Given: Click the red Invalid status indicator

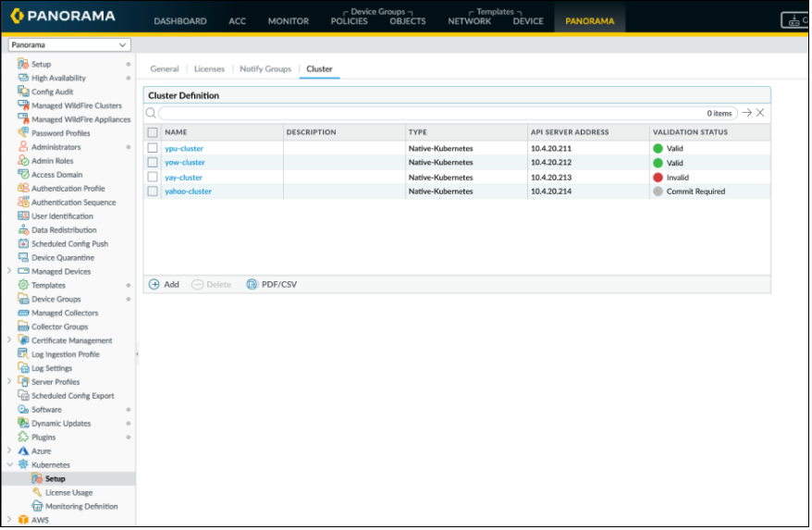Looking at the screenshot, I should [658, 178].
